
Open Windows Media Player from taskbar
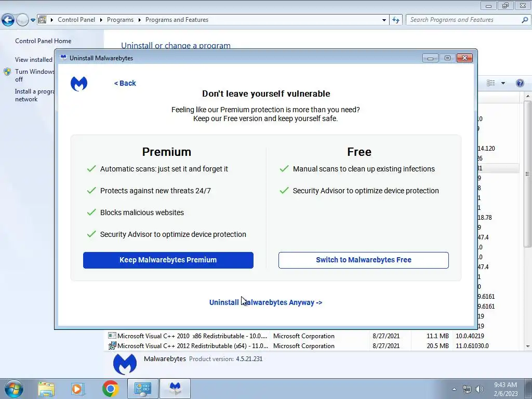[x=77, y=389]
